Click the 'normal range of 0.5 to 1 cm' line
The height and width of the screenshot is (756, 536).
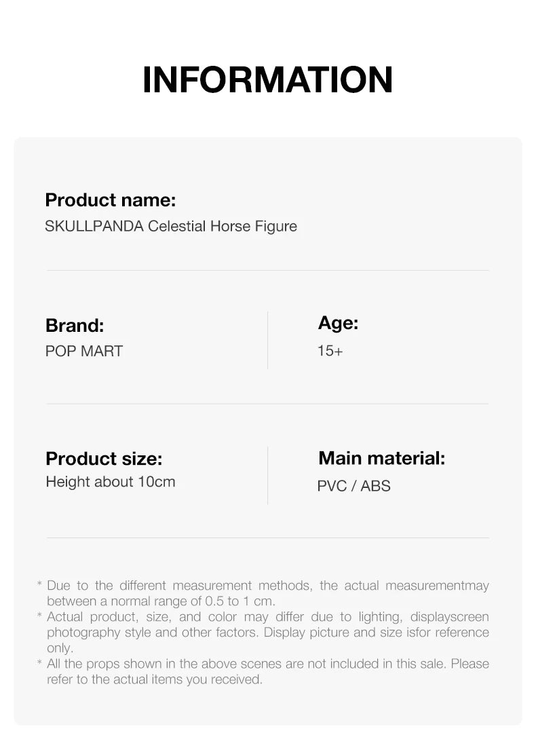coord(161,601)
